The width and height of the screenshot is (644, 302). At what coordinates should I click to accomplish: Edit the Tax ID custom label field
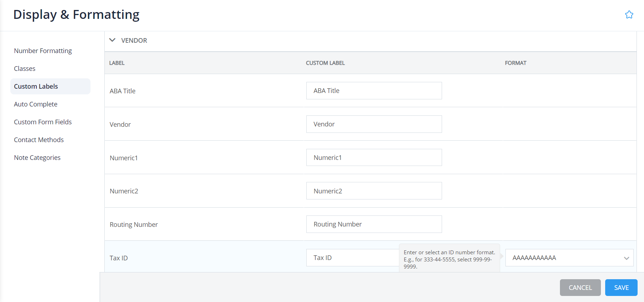353,258
